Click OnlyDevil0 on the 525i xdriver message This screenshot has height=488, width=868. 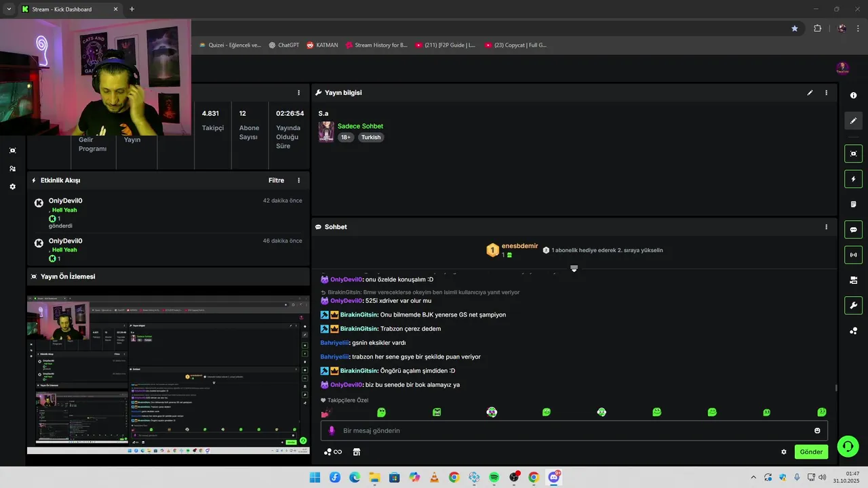pos(346,301)
